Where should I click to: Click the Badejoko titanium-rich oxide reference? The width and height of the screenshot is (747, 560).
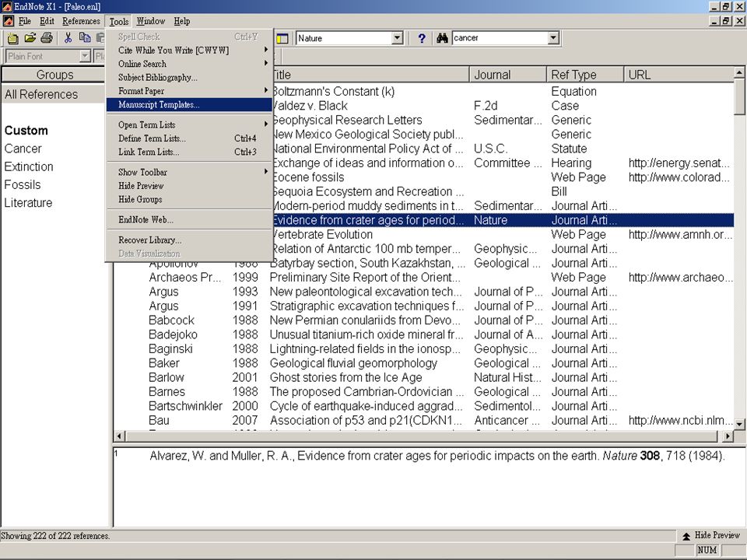click(x=423, y=334)
